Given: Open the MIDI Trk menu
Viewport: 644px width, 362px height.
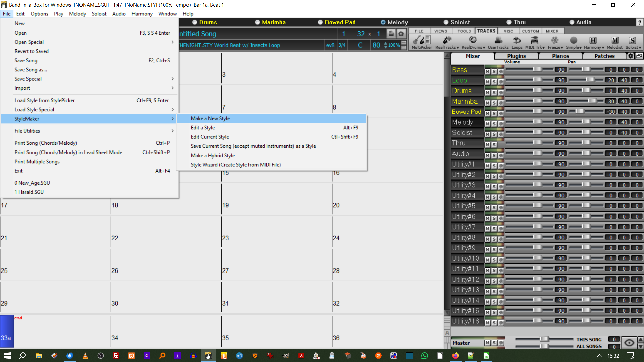Looking at the screenshot, I should tap(535, 42).
